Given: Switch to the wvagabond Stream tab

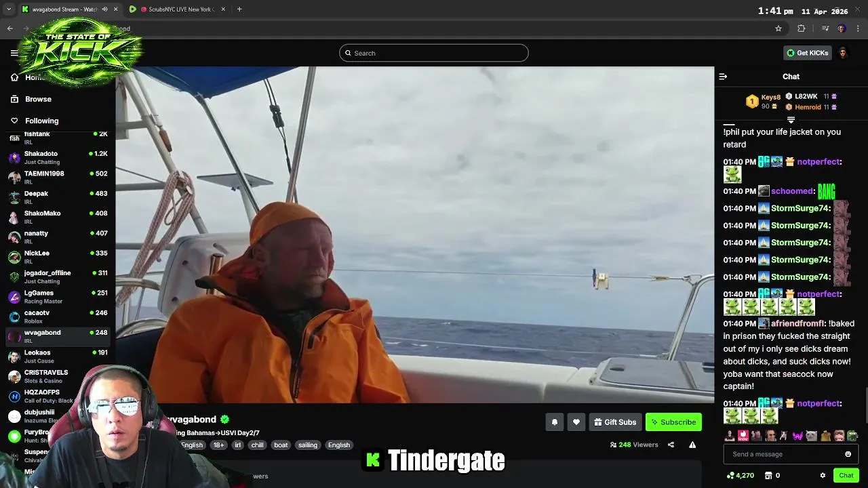Looking at the screenshot, I should (x=64, y=9).
